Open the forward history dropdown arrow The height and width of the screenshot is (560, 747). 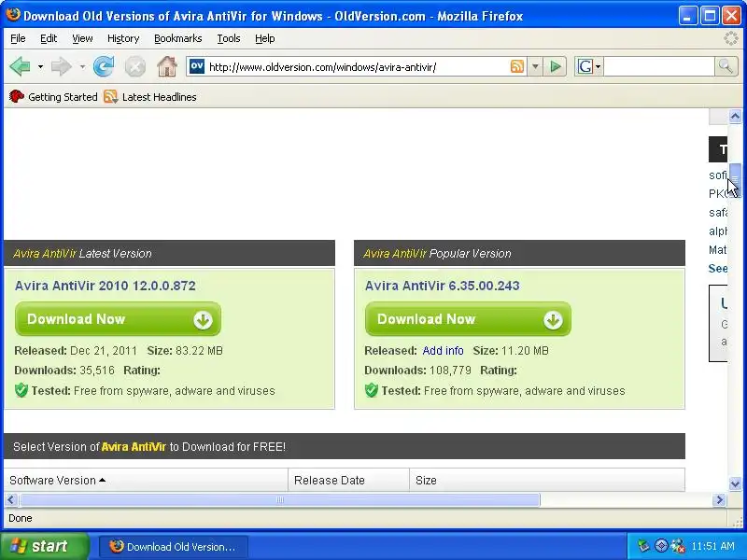pos(82,67)
